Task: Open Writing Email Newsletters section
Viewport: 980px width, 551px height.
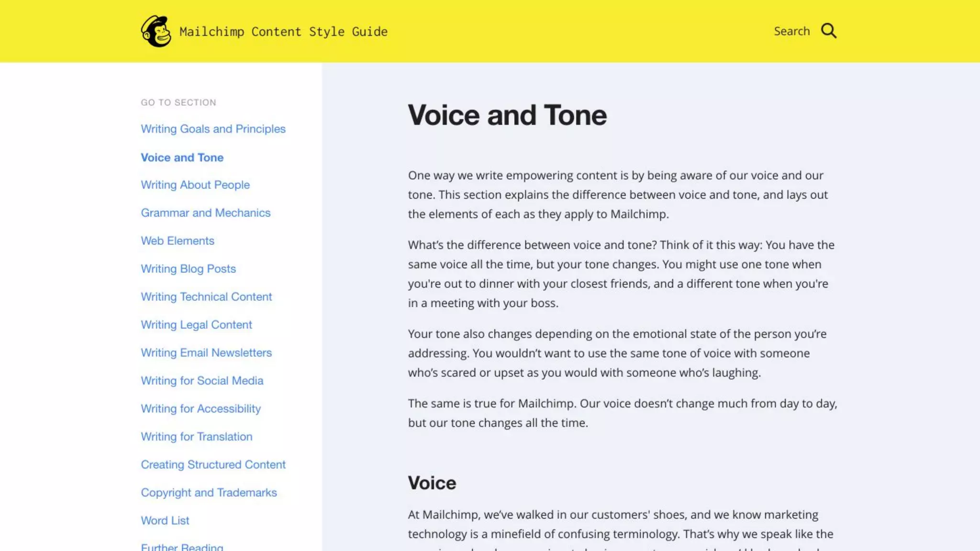Action: [x=206, y=353]
